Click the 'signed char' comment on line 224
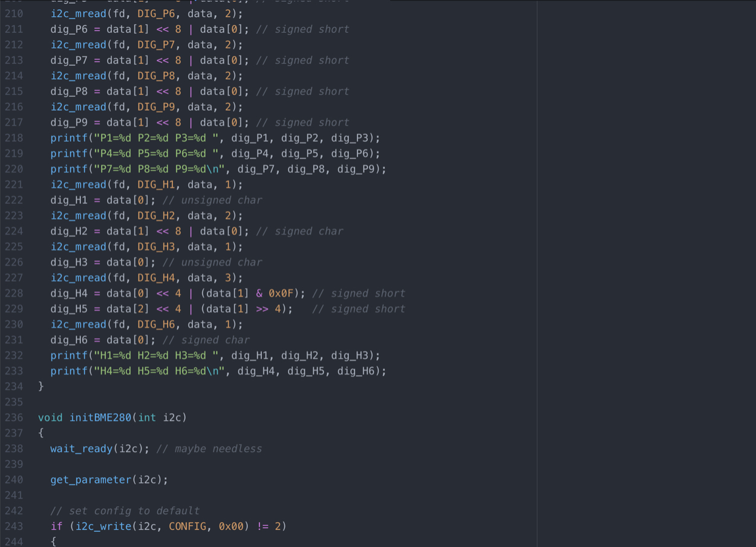756x547 pixels. (299, 231)
